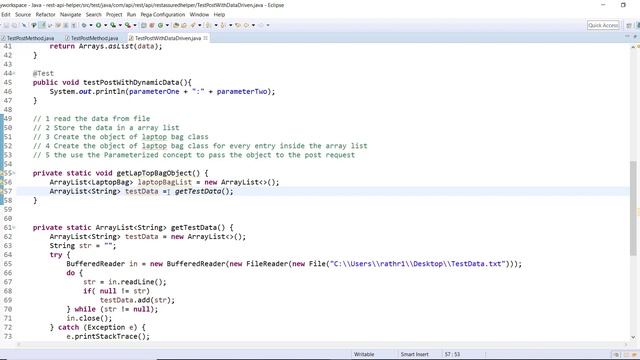Image resolution: width=640 pixels, height=360 pixels.
Task: Click the Back navigation arrow icon
Action: (247, 25)
